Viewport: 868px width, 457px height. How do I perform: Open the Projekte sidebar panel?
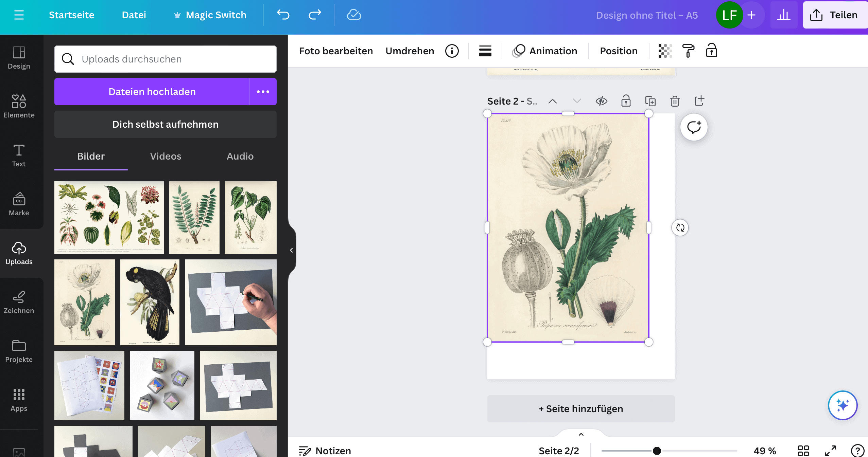point(19,351)
